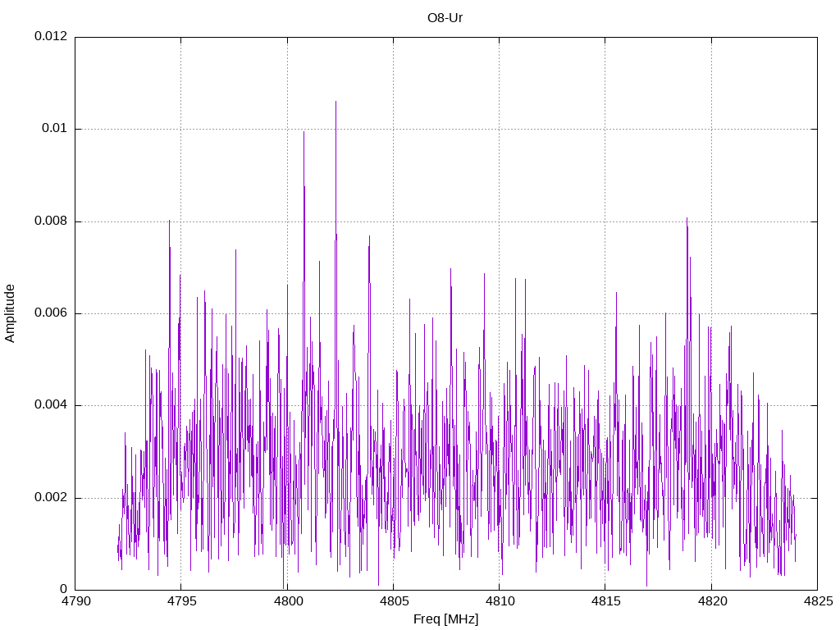The height and width of the screenshot is (630, 840).
Task: Click x-axis tick label 4810
Action: [x=500, y=601]
